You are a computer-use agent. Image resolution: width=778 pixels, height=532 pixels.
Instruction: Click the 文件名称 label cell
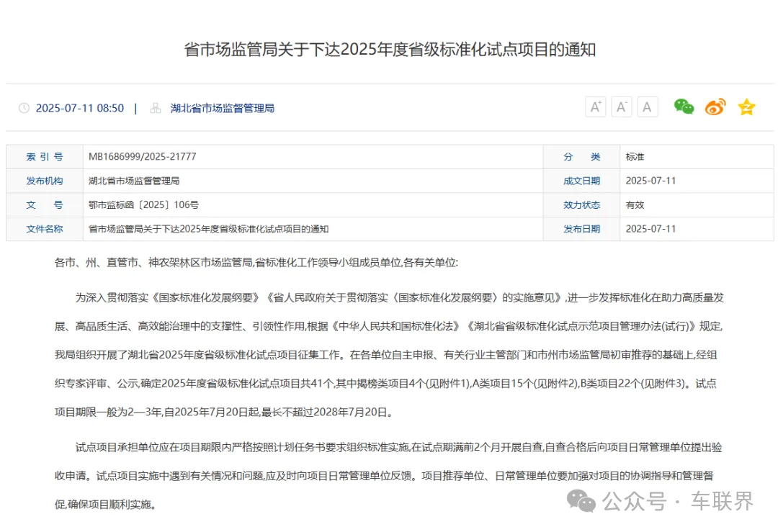point(45,229)
